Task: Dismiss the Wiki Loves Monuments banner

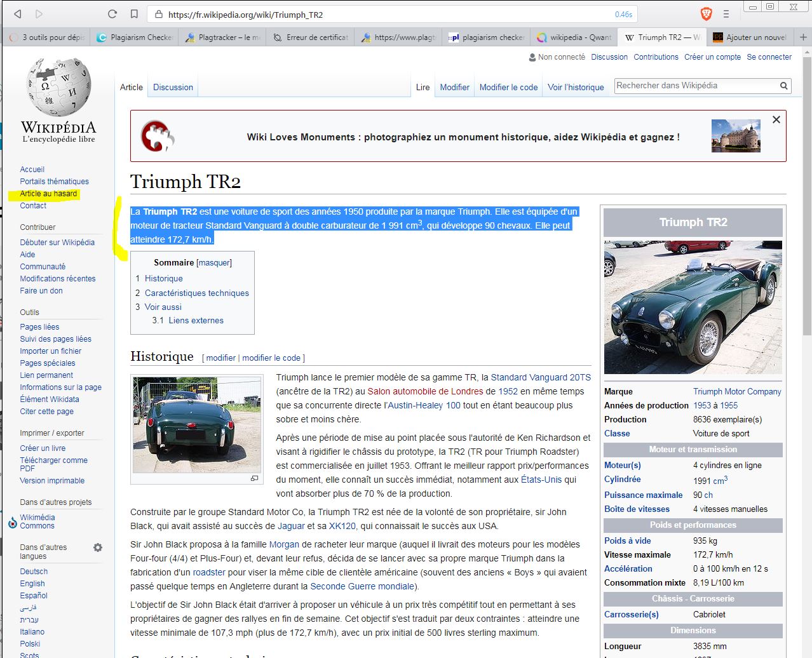Action: click(776, 119)
